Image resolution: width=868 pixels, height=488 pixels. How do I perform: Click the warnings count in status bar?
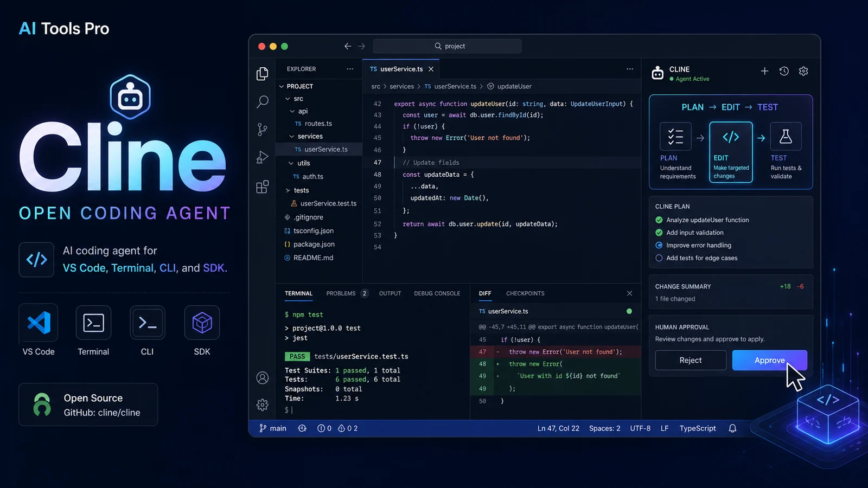tap(348, 428)
